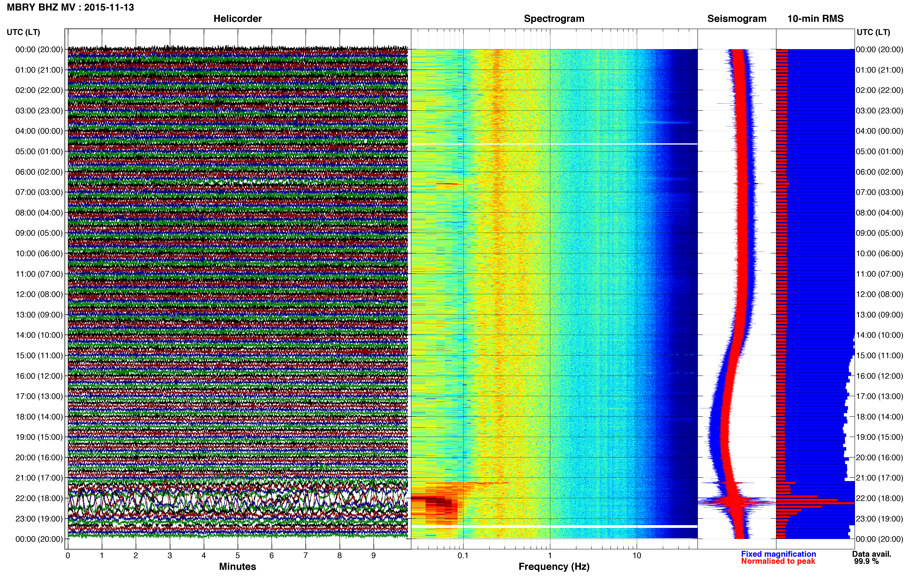
Task: Click the "99.9 %" availability value
Action: coord(866,561)
